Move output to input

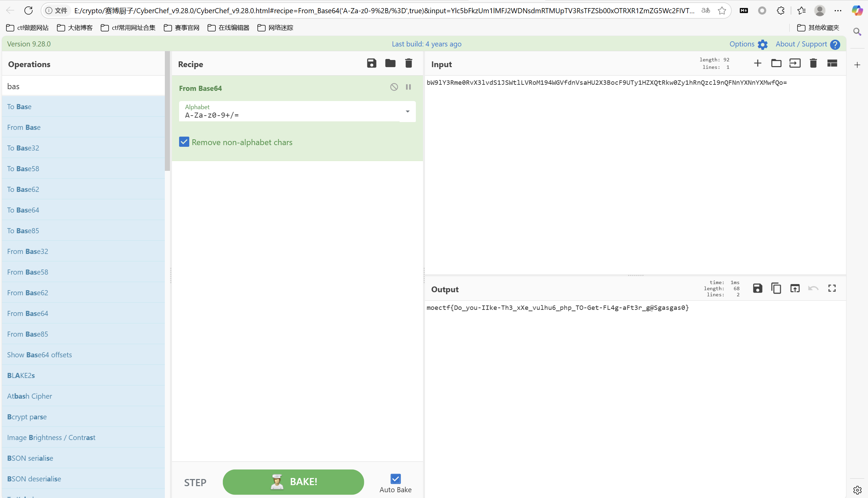(795, 288)
